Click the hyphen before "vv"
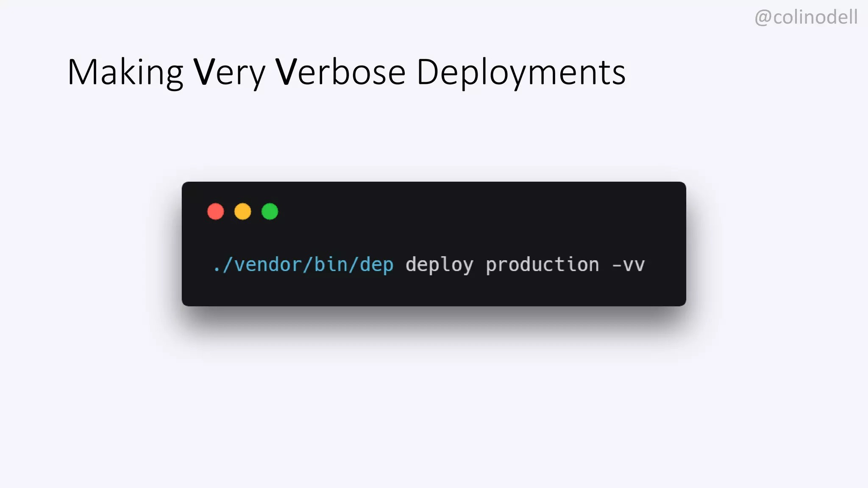This screenshot has height=488, width=868. [617, 266]
